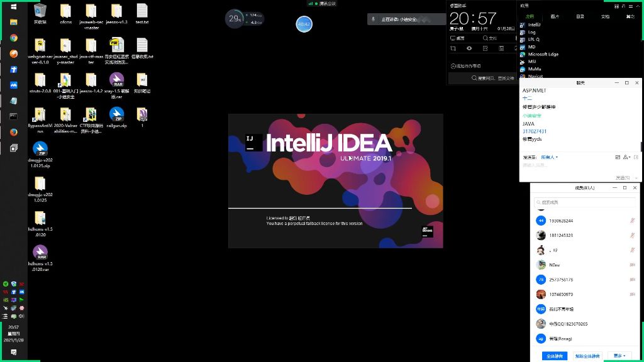This screenshot has height=362, width=644.
Task: Select the 其它 tab in the launcher panel
Action: point(630,16)
